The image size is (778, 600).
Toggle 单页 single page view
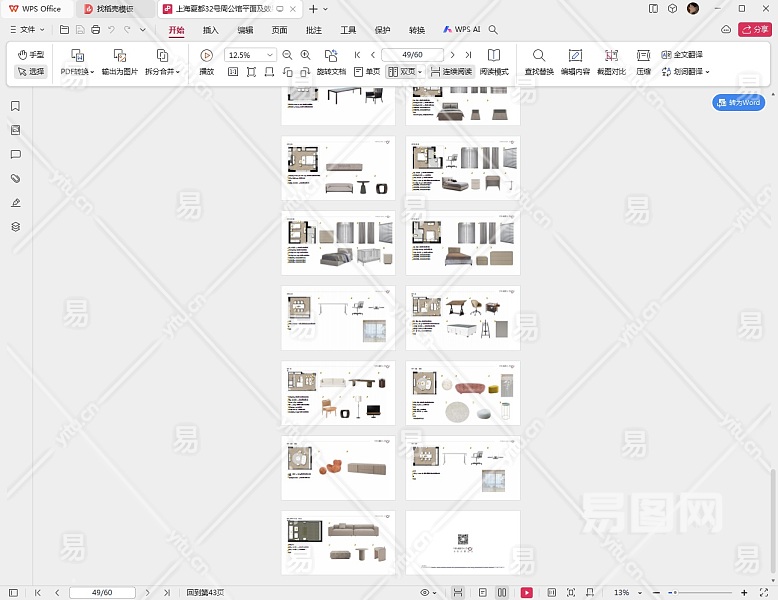(x=366, y=72)
